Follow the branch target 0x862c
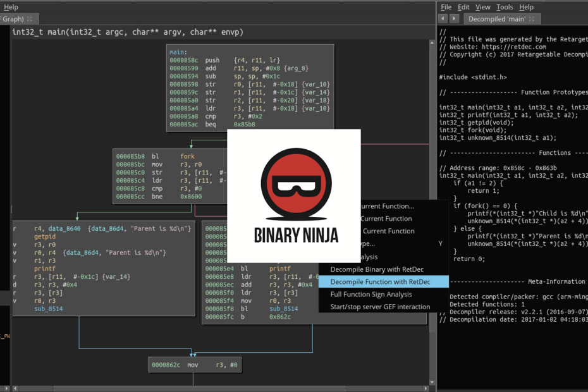 click(x=279, y=317)
